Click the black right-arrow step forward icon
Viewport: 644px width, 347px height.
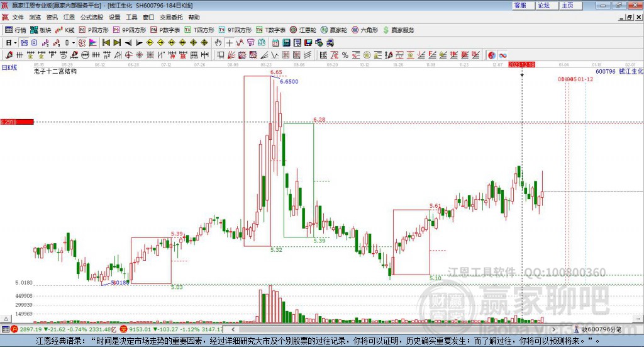[139, 43]
